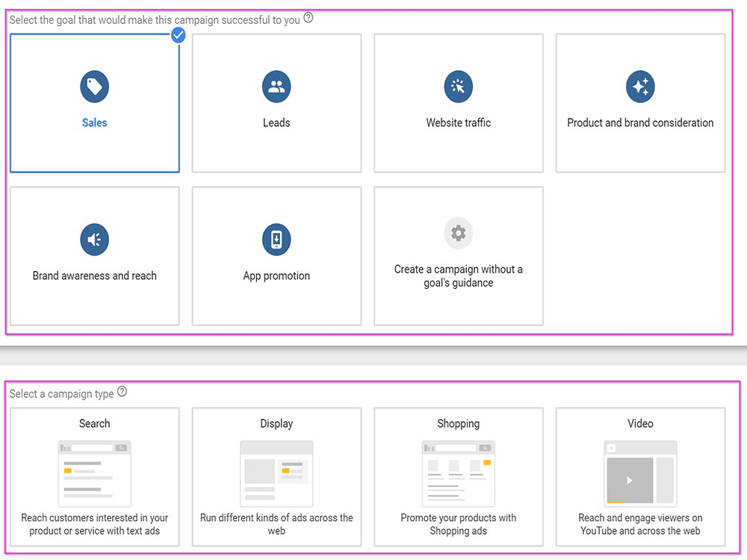Click the App promotion phone download icon
Screen dimensions: 747x560
(276, 240)
